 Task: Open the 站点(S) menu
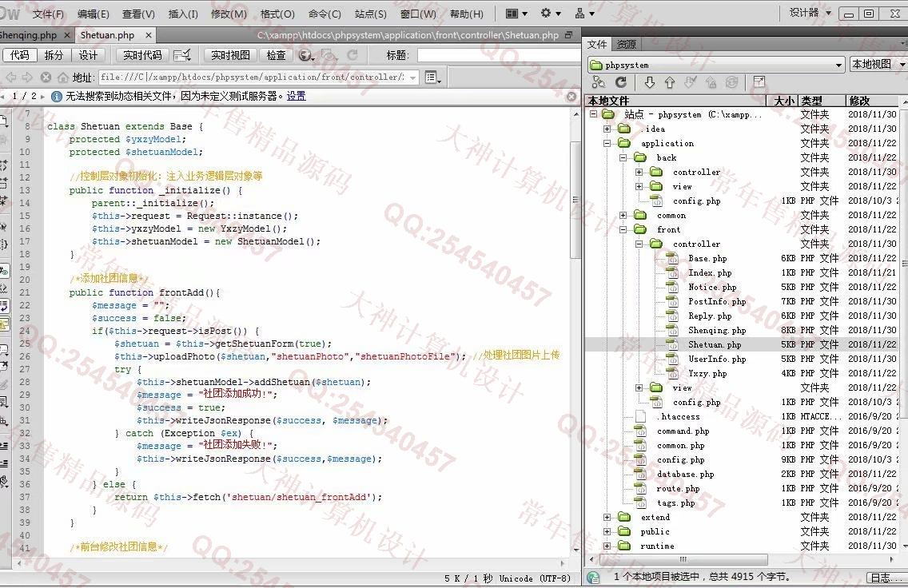[x=371, y=14]
